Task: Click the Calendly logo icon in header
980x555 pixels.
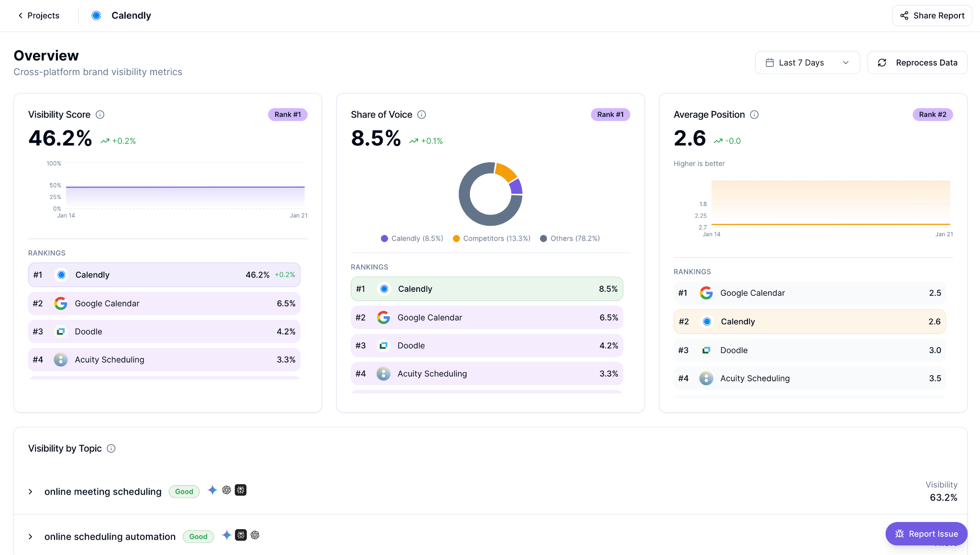Action: [x=96, y=16]
